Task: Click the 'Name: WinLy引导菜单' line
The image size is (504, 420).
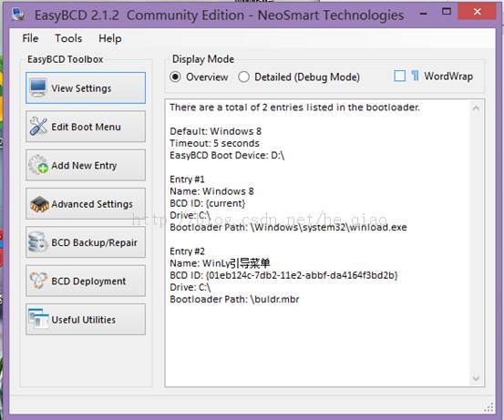Action: pyautogui.click(x=220, y=263)
